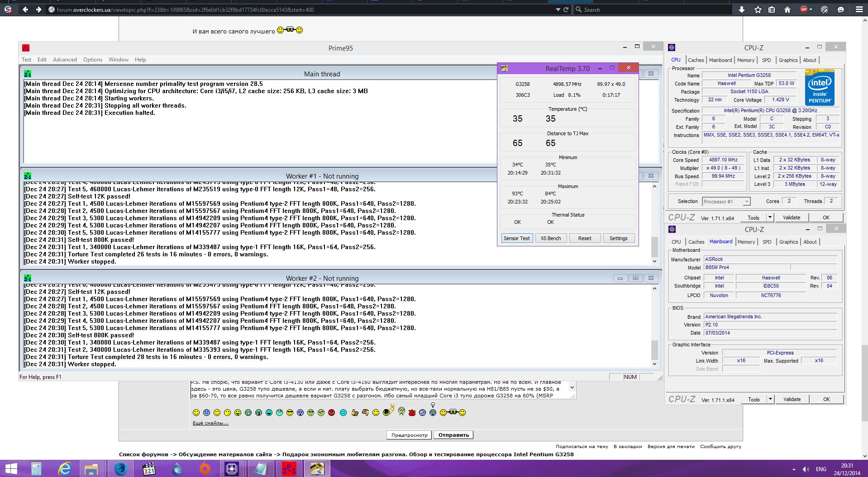Viewport: 868px width, 477px height.
Task: Open the Windows Start screen
Action: point(11,468)
